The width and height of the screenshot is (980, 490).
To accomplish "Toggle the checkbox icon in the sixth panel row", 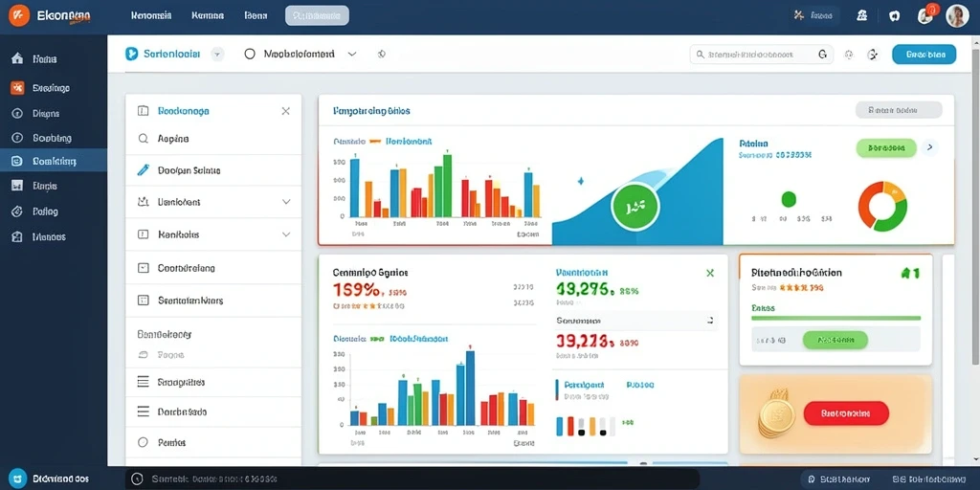I will 144,300.
